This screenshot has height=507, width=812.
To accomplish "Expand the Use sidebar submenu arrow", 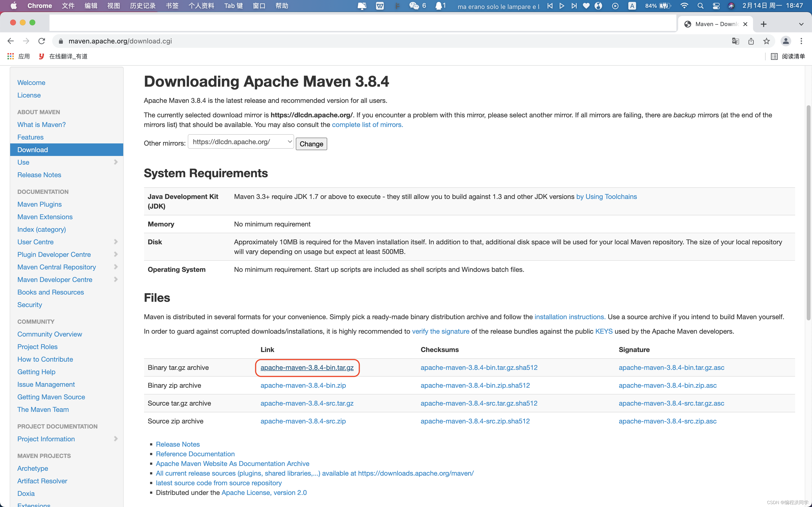I will 116,162.
